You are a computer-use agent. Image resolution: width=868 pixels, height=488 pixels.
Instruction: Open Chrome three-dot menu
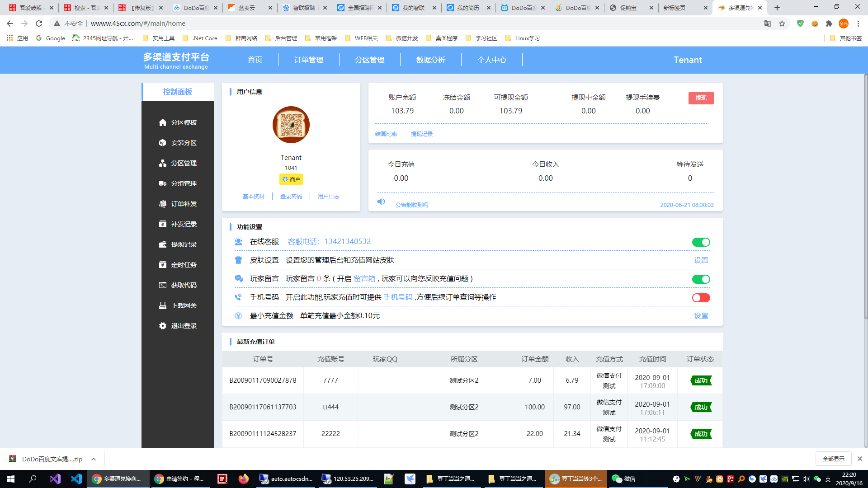pyautogui.click(x=858, y=23)
